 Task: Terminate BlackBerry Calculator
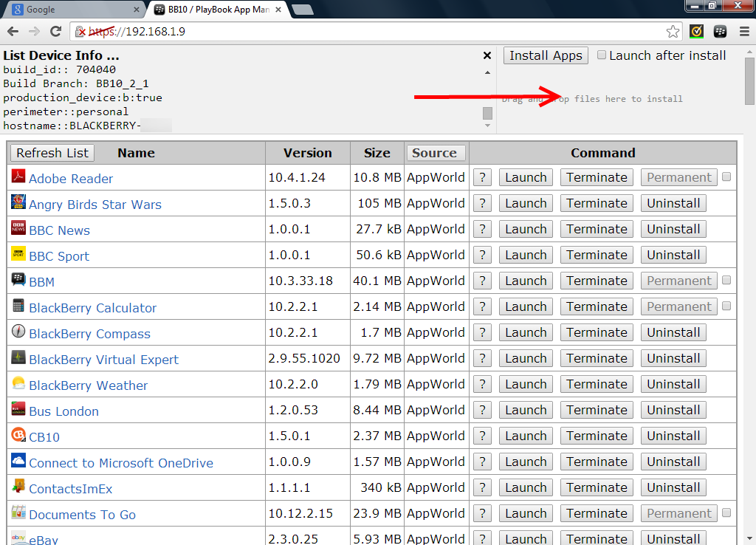coord(597,306)
